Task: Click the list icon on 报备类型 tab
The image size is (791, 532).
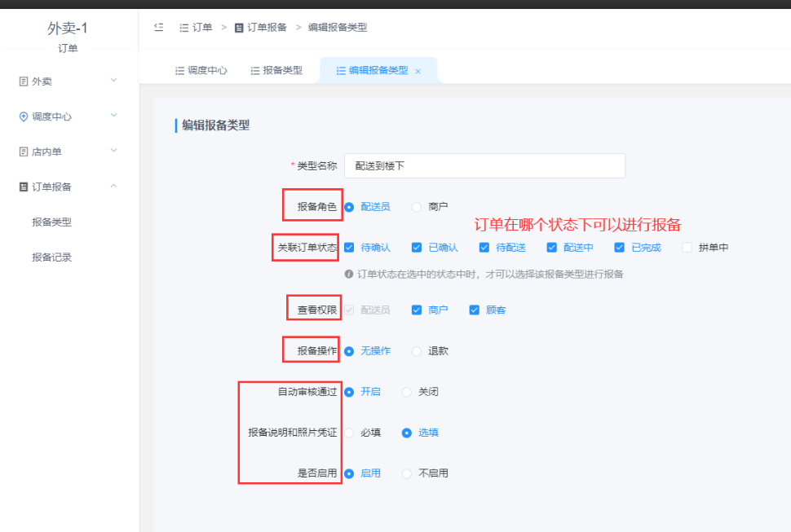Action: (255, 71)
